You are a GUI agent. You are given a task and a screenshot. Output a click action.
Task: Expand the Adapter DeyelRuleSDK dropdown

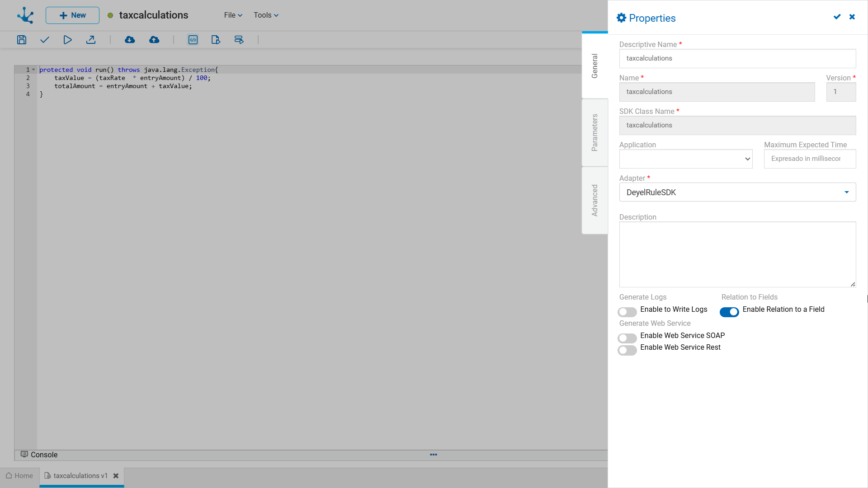737,192
